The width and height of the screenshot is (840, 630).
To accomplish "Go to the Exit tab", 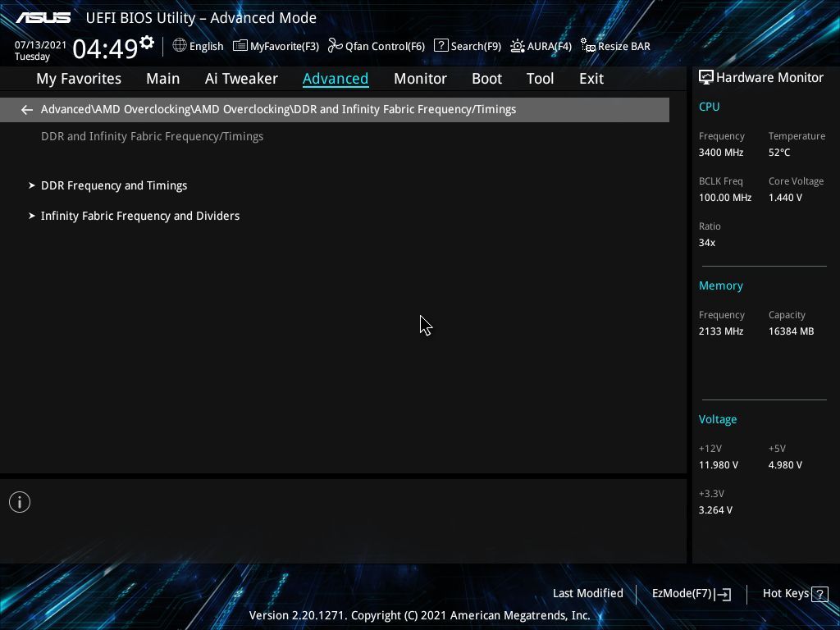I will click(591, 79).
